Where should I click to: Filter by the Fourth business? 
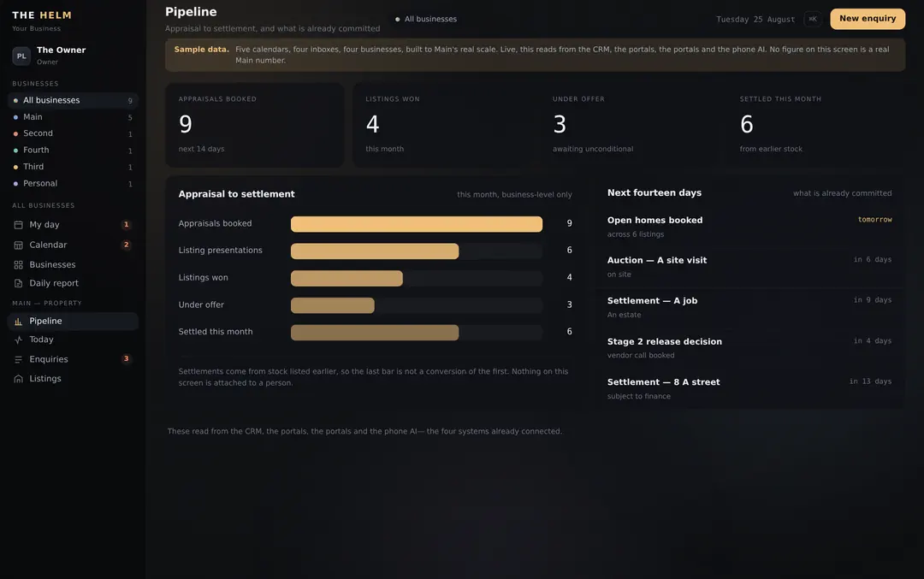(73, 151)
